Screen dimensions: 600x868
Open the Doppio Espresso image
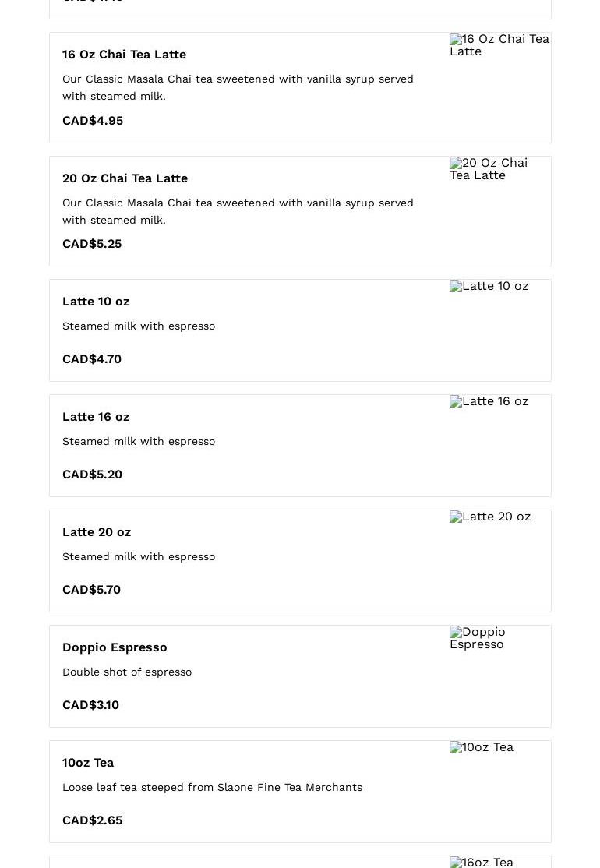coord(478,638)
